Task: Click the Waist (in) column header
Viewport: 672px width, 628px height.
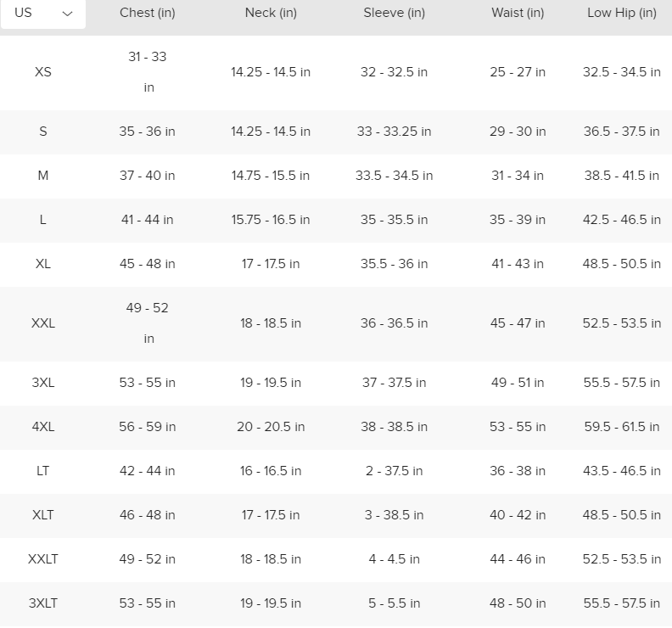Action: [x=518, y=13]
